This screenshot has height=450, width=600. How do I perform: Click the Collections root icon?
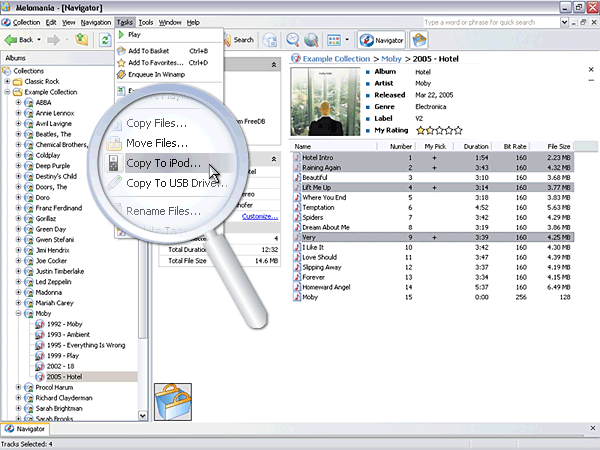[x=7, y=71]
